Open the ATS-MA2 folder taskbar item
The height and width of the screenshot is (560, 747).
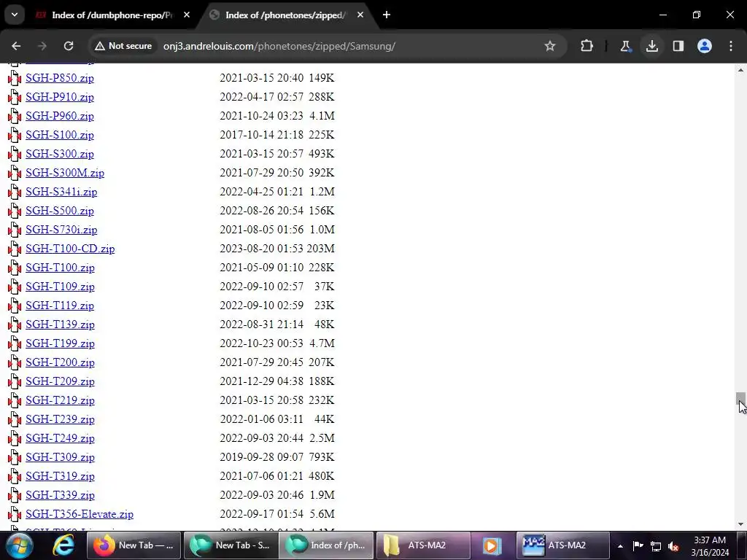point(422,545)
